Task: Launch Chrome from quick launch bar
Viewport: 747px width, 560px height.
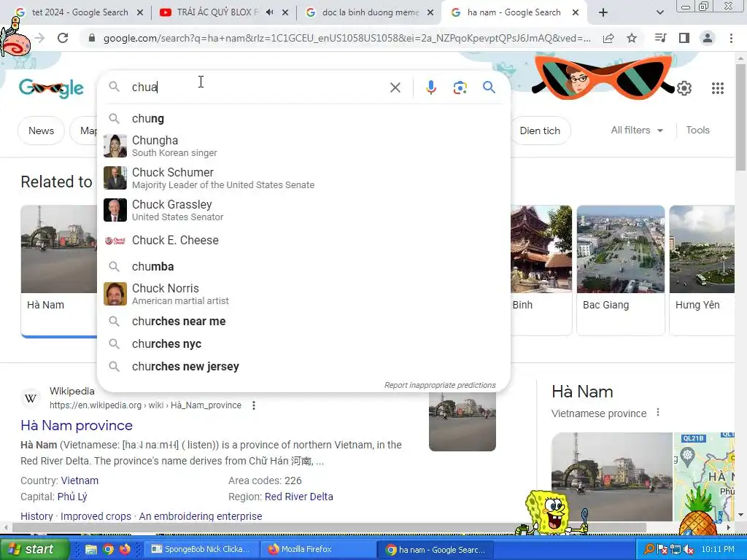Action: pos(108,549)
